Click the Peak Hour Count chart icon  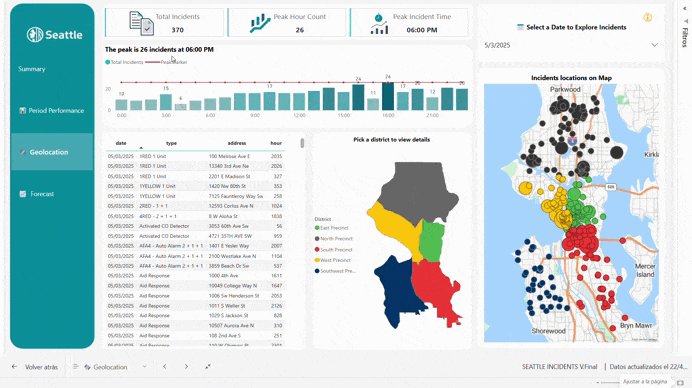[x=260, y=23]
